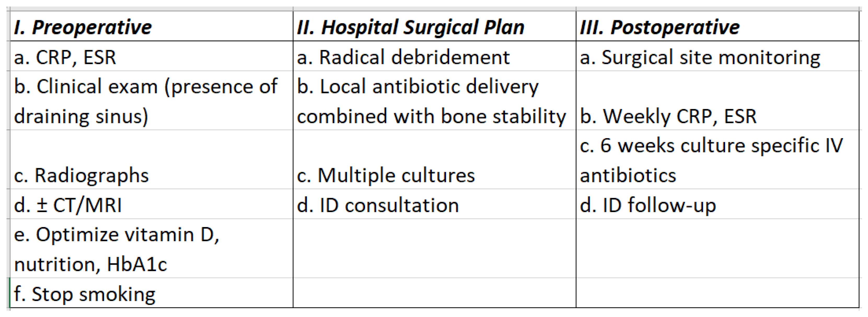
Task: Select the 'd. ID follow-up' cell
Action: point(717,204)
